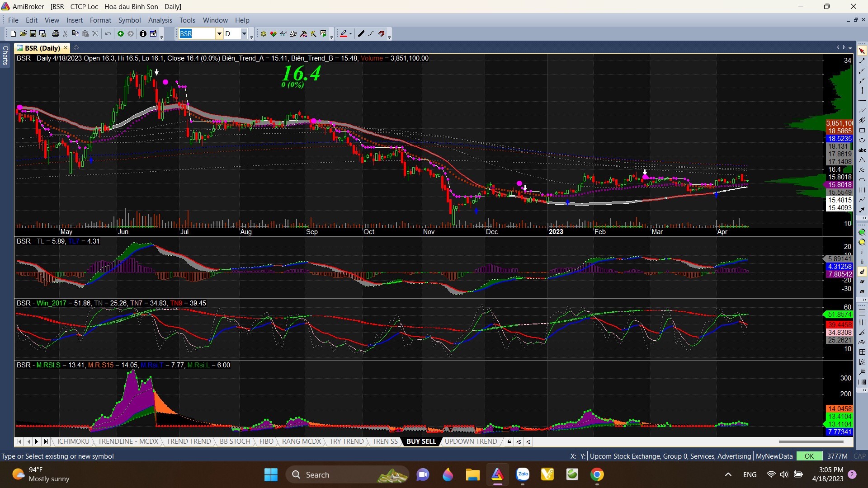Switch to the UPDOWN TREND sheet tab
Image resolution: width=868 pixels, height=488 pixels.
coord(471,441)
